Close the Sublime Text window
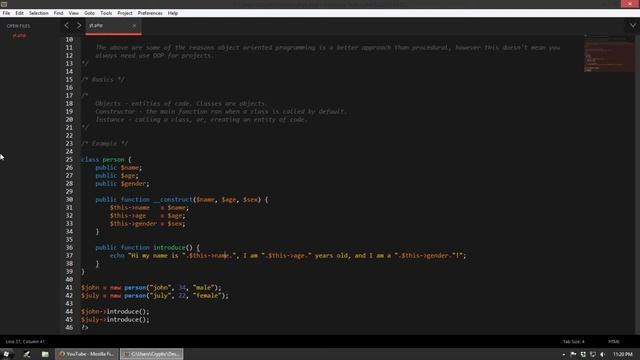The width and height of the screenshot is (640, 360). pyautogui.click(x=630, y=4)
